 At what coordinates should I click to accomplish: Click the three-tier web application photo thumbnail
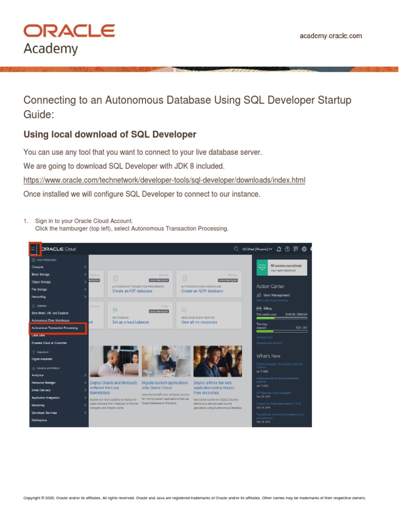pyautogui.click(x=218, y=362)
